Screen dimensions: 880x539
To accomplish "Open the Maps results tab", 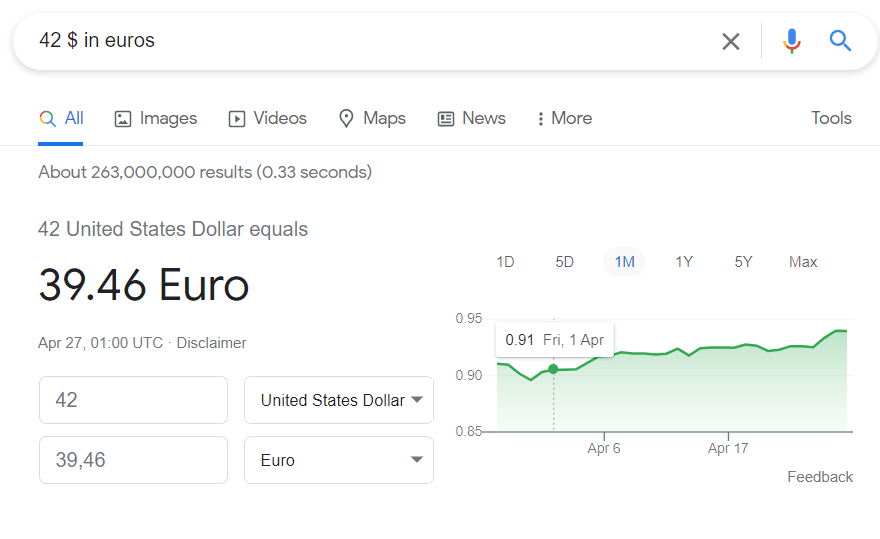I will (372, 118).
